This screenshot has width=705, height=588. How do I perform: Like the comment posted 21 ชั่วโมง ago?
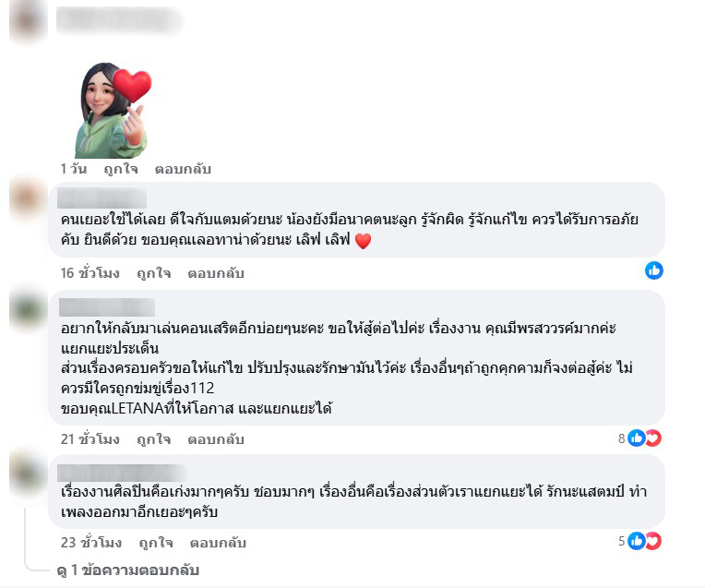[x=154, y=439]
